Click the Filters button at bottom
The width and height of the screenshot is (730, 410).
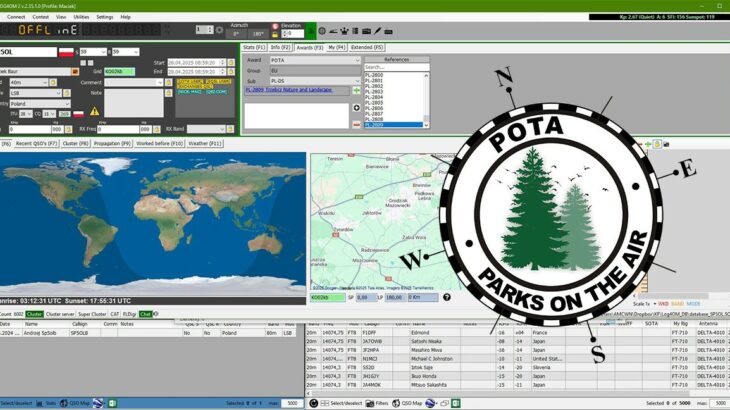(x=377, y=403)
